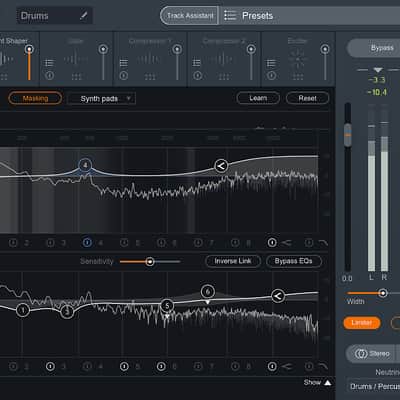Select node 5 on the Synth pads EQ curve

click(167, 305)
